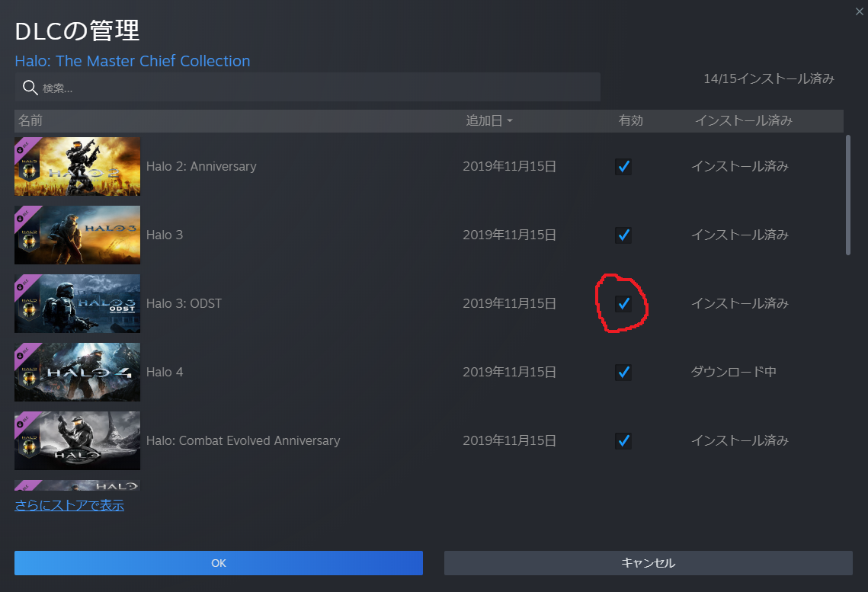Click Halo: Combat Evolved Anniversary's install status
The height and width of the screenshot is (592, 868).
pyautogui.click(x=739, y=440)
